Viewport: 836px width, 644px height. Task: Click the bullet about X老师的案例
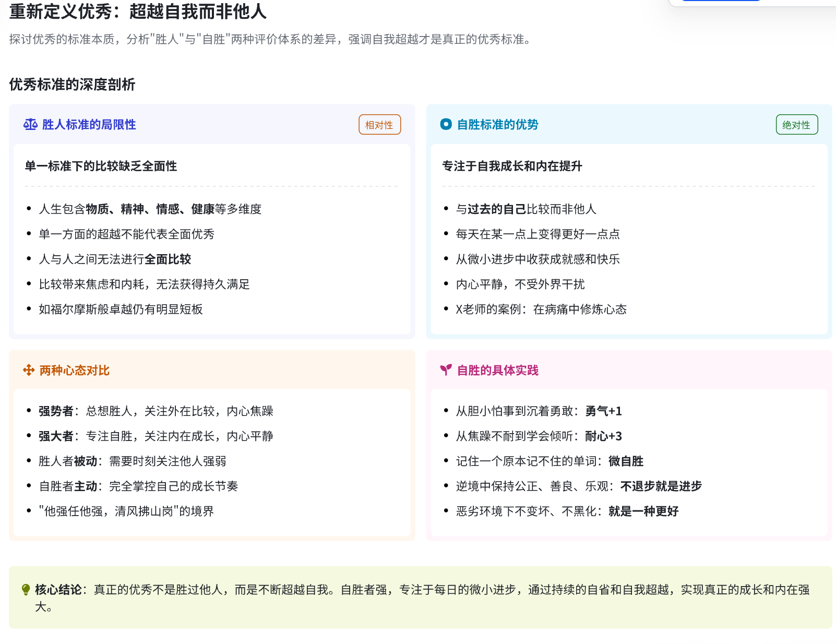tap(541, 309)
